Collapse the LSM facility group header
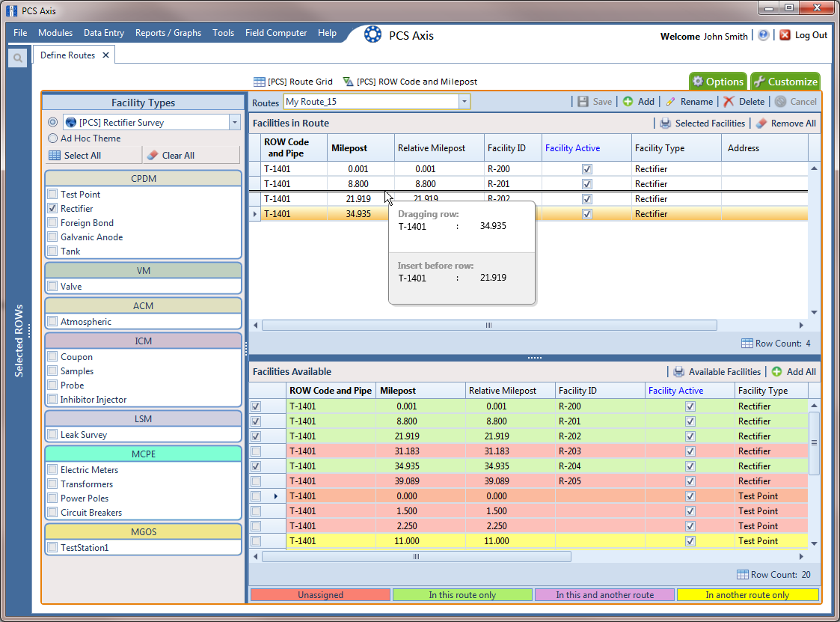Screen dimensions: 840x622 (x=144, y=418)
